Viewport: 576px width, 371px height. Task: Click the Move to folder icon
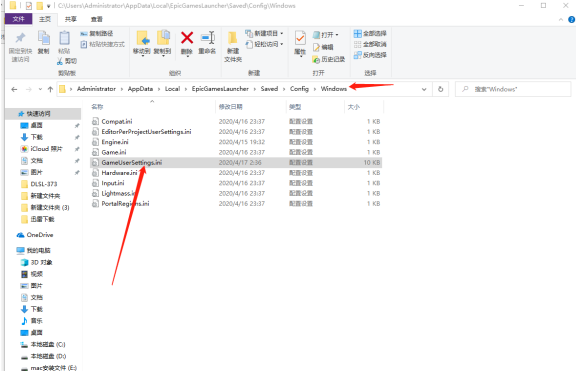(x=142, y=38)
